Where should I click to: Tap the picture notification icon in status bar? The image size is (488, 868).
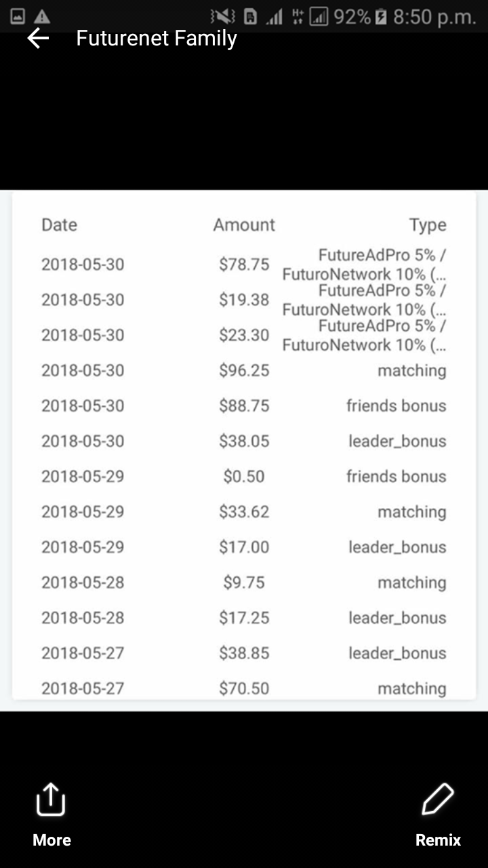[18, 16]
